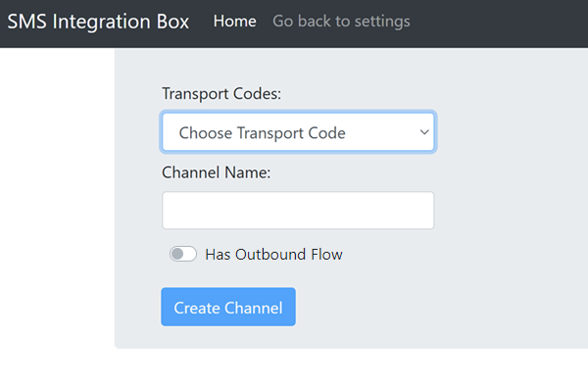Open the Home nav item
588x385 pixels.
(x=235, y=22)
